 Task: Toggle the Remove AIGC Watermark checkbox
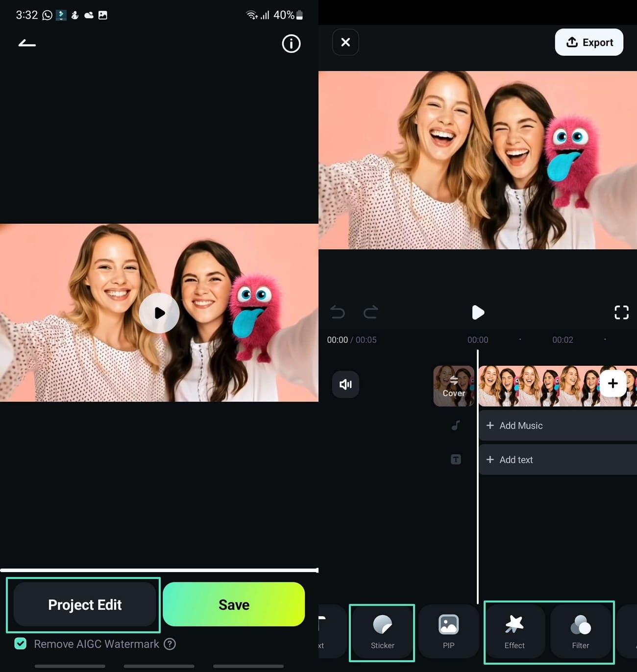coord(20,644)
